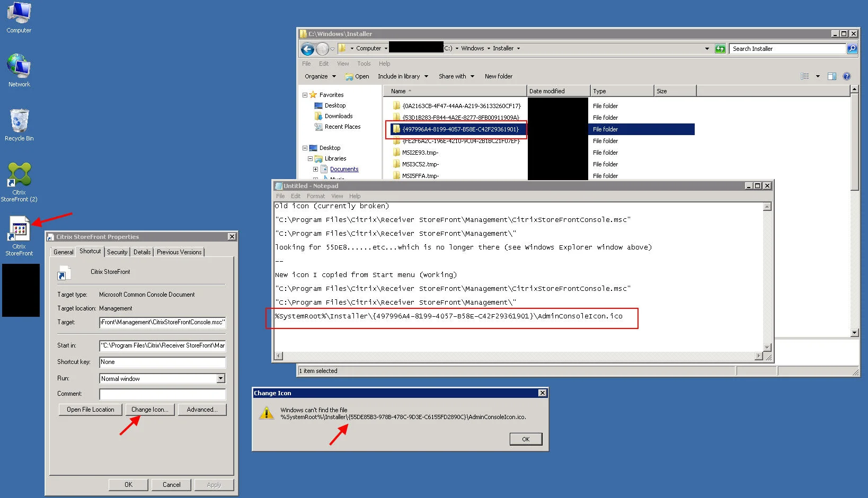
Task: Select the broken Citrix StoreFront desktop shortcut
Action: (x=19, y=236)
